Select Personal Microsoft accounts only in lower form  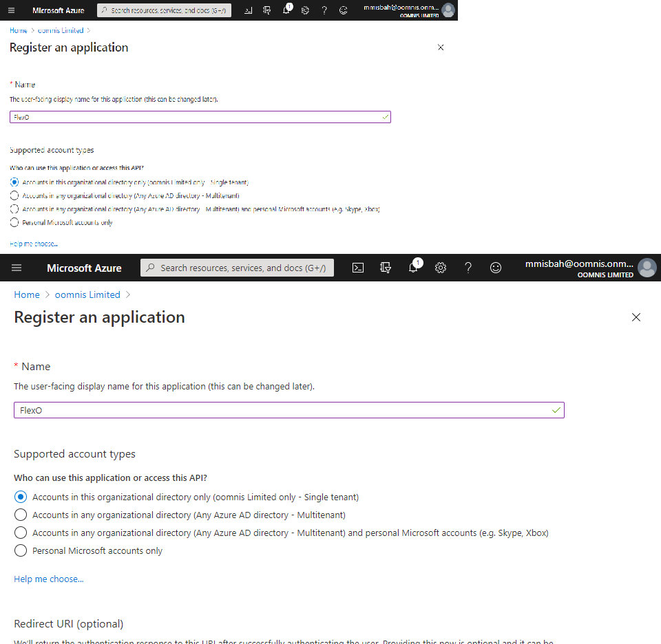[21, 550]
